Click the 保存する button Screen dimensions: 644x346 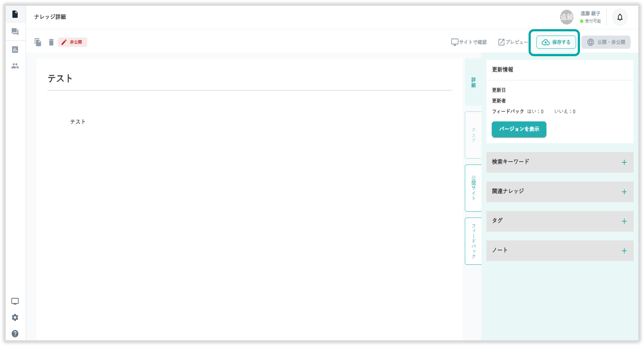click(x=556, y=42)
